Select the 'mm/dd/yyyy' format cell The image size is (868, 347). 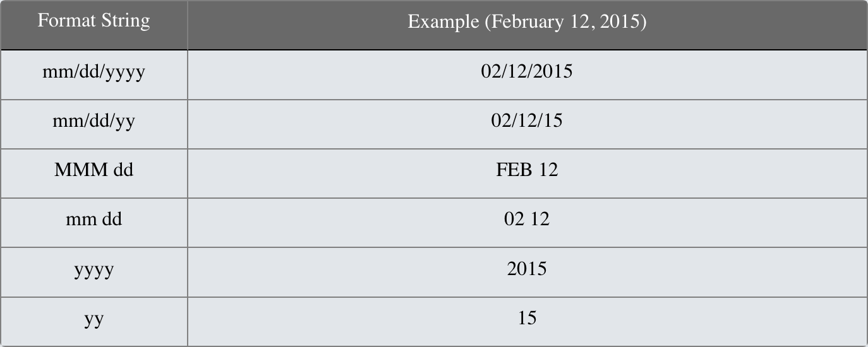93,72
